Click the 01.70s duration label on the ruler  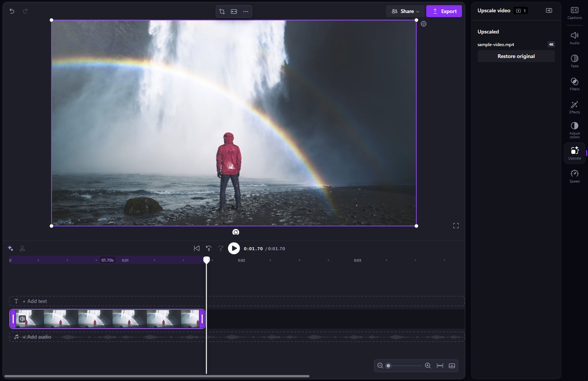coord(107,260)
